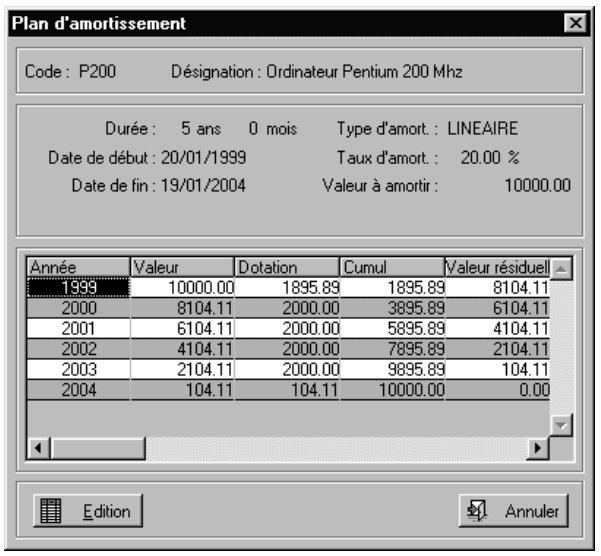Select the 2003 year row cell
This screenshot has height=556, width=601.
(79, 369)
